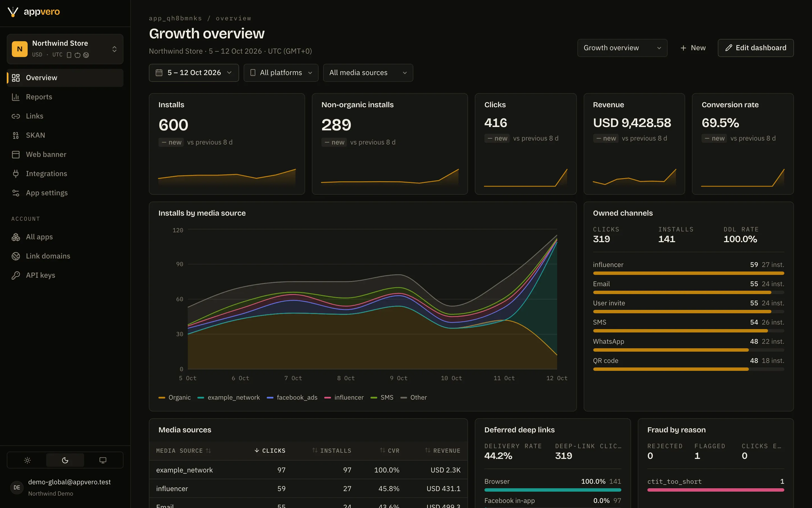Click the SKAN icon in sidebar
Image resolution: width=812 pixels, height=508 pixels.
16,135
